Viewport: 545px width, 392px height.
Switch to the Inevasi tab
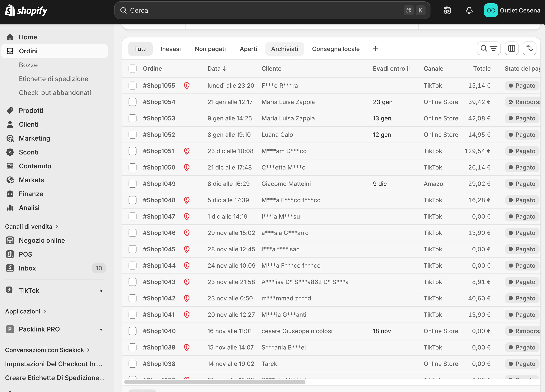point(170,49)
